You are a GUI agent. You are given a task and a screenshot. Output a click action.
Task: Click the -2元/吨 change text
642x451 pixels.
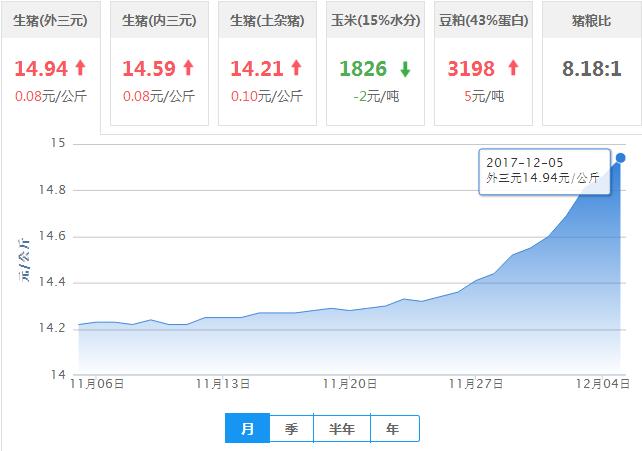pyautogui.click(x=376, y=97)
